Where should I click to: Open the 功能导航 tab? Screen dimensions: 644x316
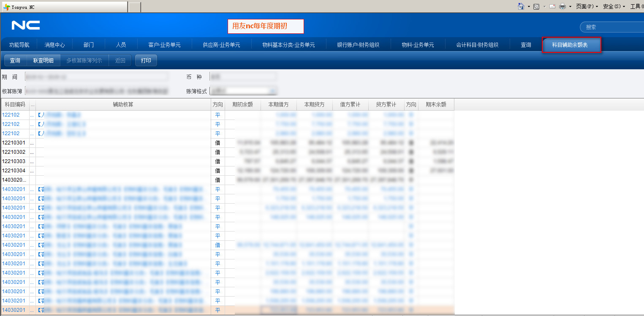point(19,45)
